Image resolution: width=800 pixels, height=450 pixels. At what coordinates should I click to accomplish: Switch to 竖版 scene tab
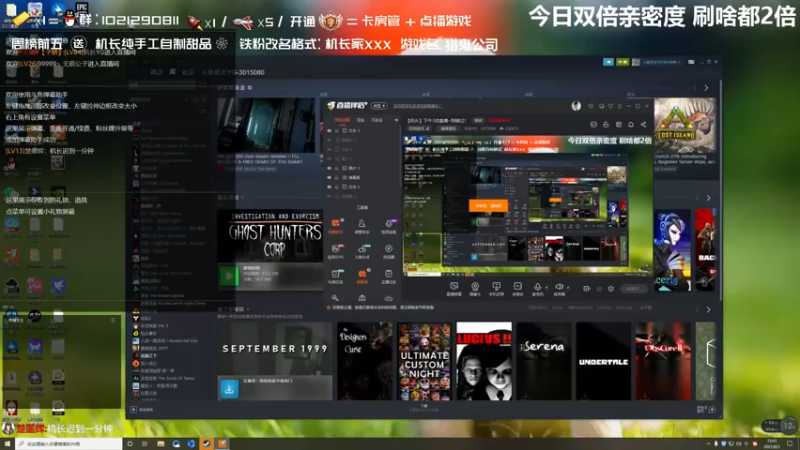(361, 120)
